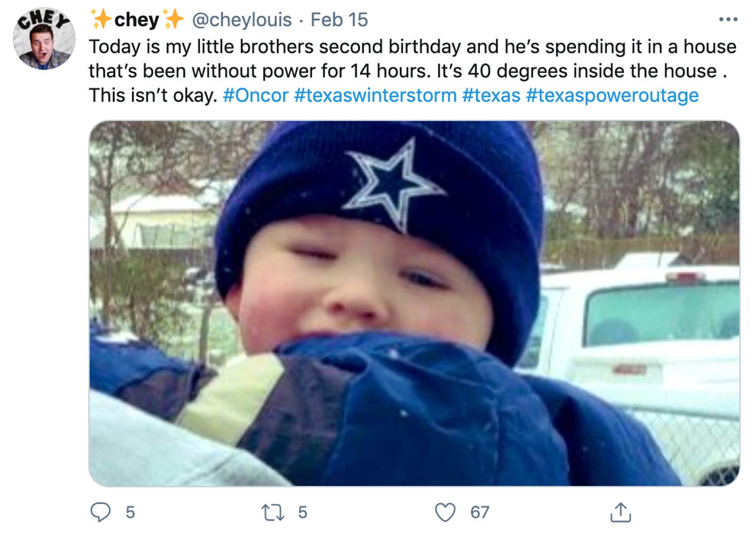Open the tweet via the Feb 15 timestamp
This screenshot has height=534, width=756.
tap(339, 20)
